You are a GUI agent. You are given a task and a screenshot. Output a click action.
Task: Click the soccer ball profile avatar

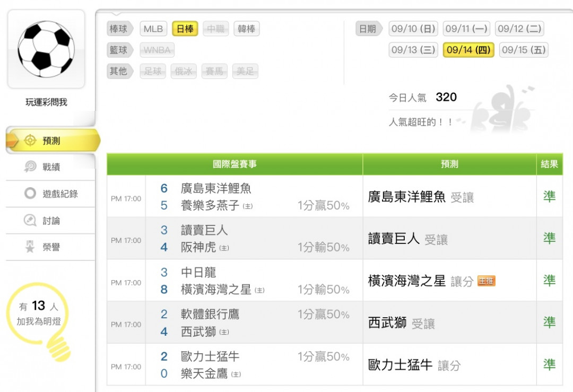pos(46,49)
